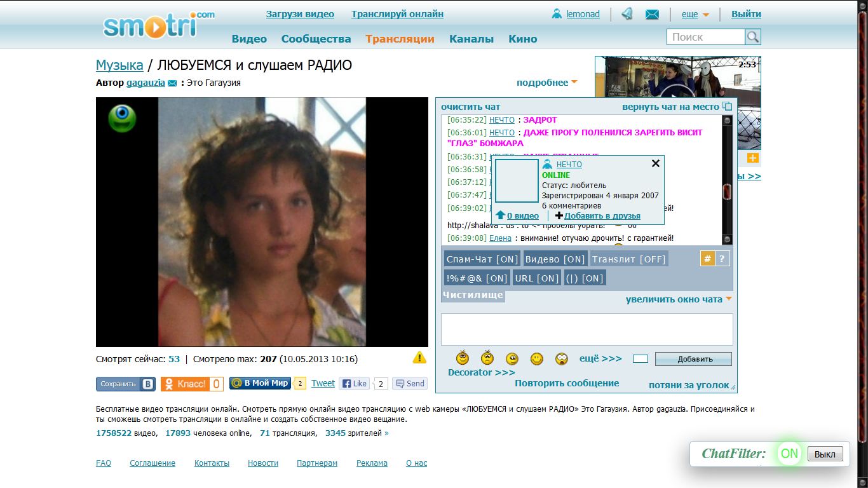Insert the third smiley face
The height and width of the screenshot is (488, 868).
(512, 359)
